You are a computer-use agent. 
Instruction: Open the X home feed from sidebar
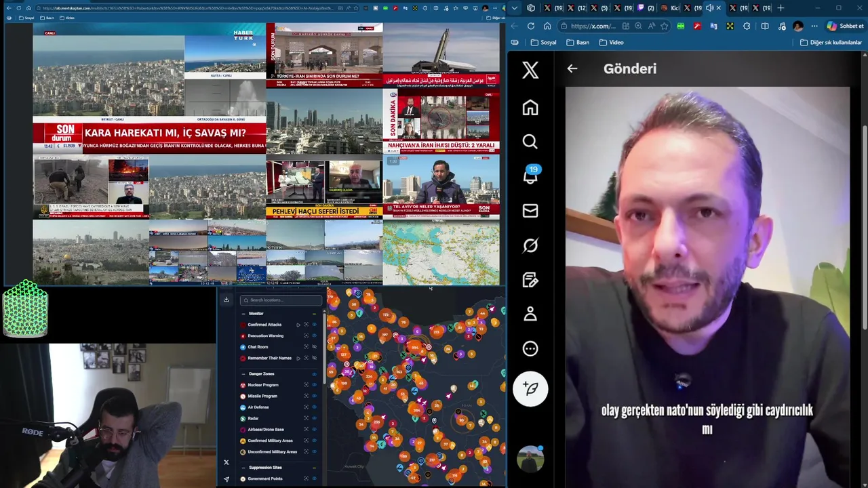(x=530, y=108)
